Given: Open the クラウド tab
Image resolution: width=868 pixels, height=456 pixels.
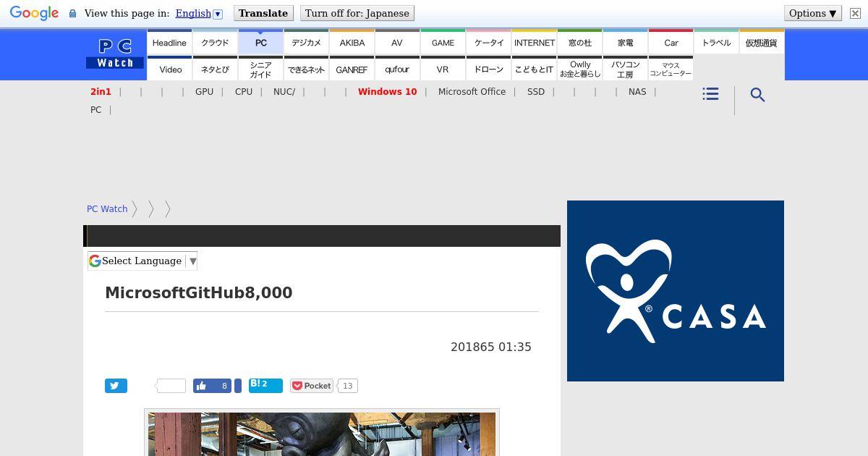Looking at the screenshot, I should click(x=215, y=42).
